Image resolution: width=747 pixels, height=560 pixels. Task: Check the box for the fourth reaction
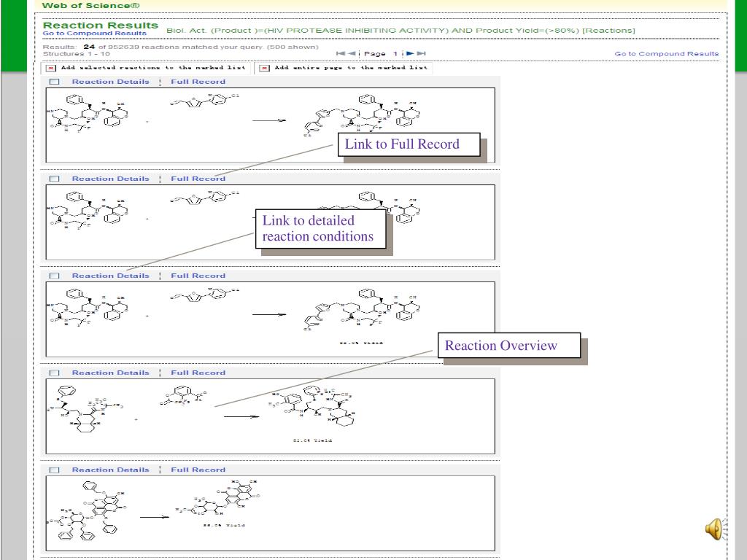(x=54, y=373)
